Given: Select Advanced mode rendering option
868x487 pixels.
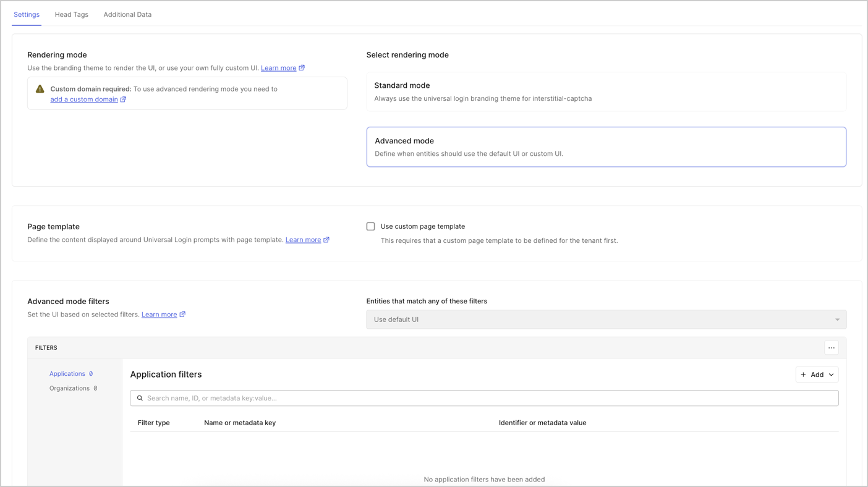Looking at the screenshot, I should [x=606, y=146].
